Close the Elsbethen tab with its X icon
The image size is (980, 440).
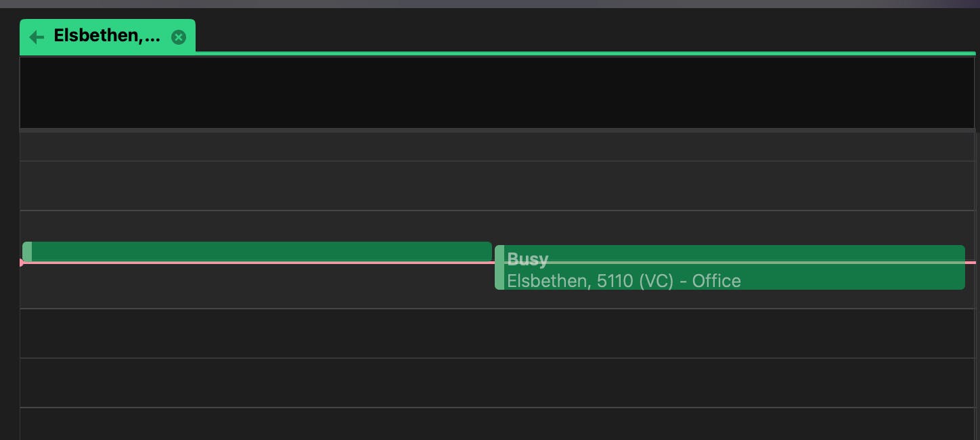[x=179, y=37]
